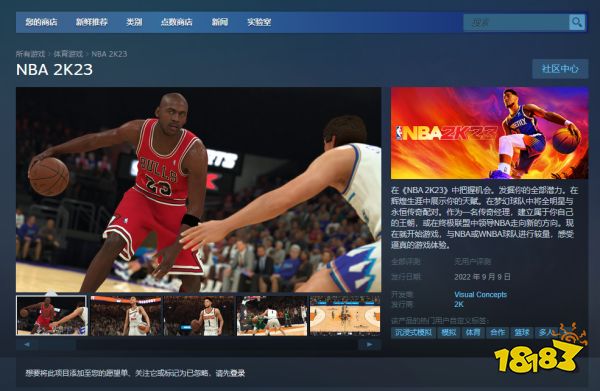Click the NBA 2K23 header capsule image
The width and height of the screenshot is (600, 391).
489,133
